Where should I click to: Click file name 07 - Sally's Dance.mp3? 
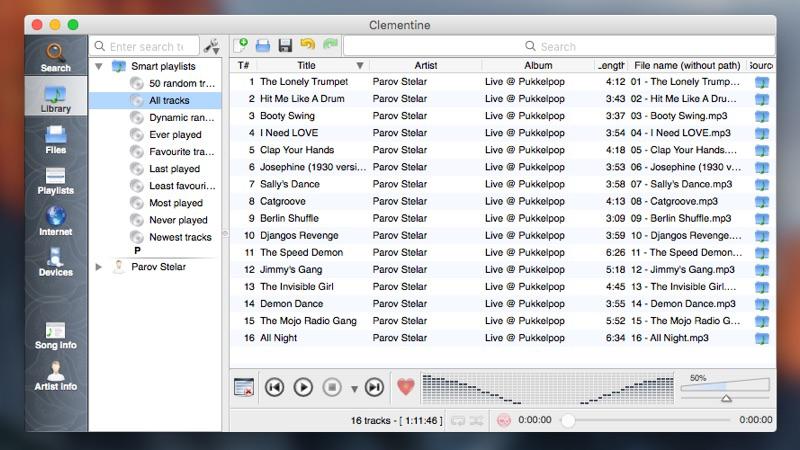pos(681,184)
